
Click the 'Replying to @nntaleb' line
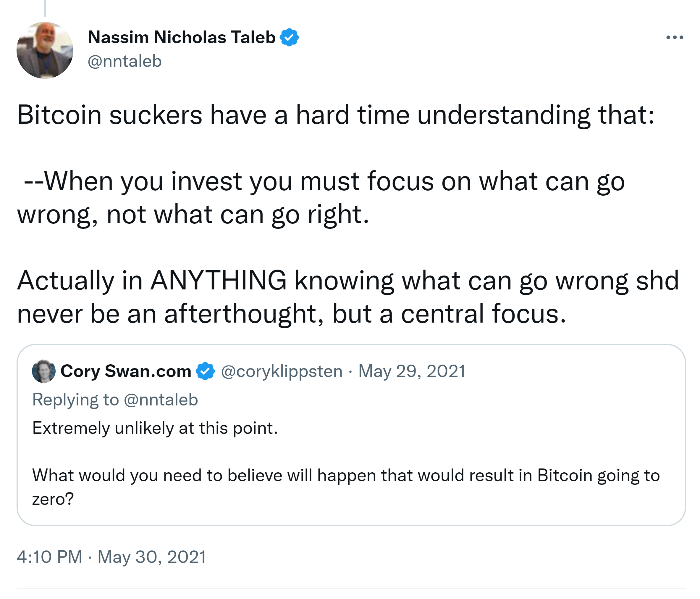click(x=115, y=400)
